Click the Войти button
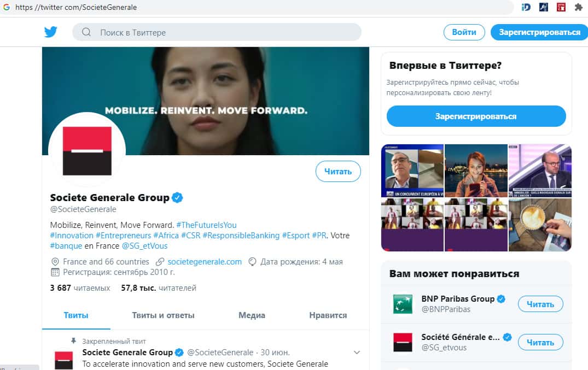The height and width of the screenshot is (370, 588). tap(464, 32)
